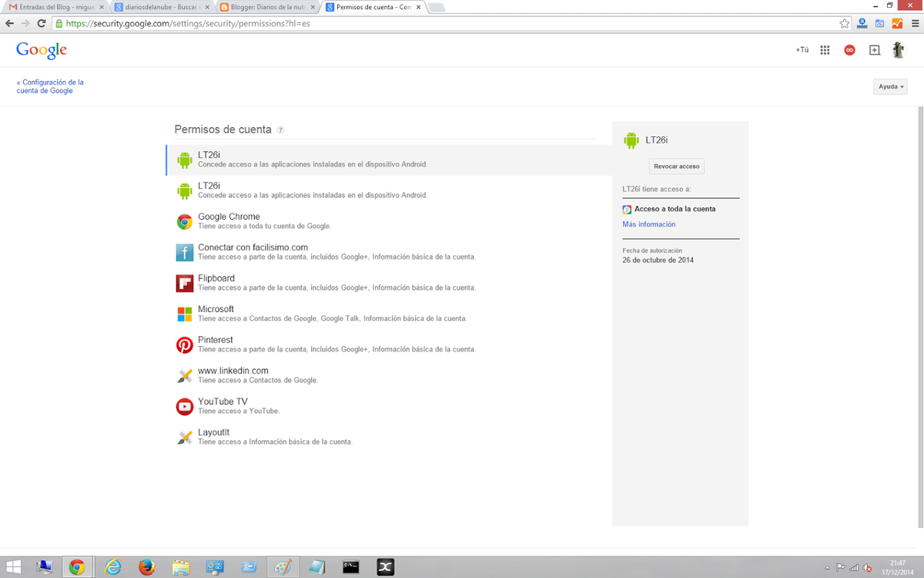Go back to Configuración de la cuenta
The height and width of the screenshot is (578, 924).
(x=51, y=86)
